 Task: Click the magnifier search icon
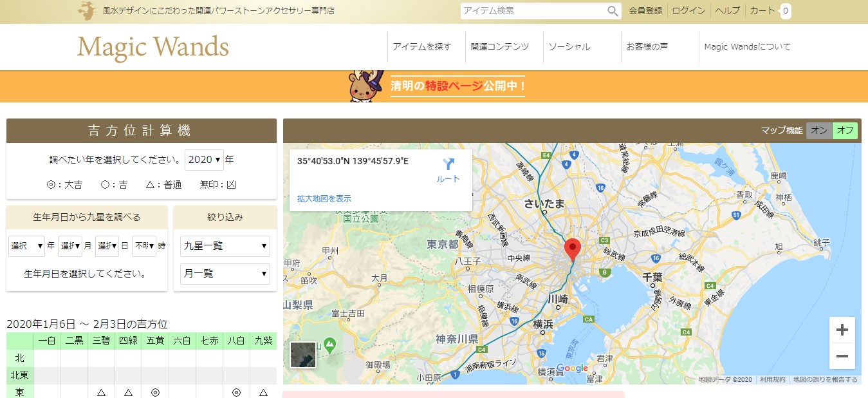point(613,11)
